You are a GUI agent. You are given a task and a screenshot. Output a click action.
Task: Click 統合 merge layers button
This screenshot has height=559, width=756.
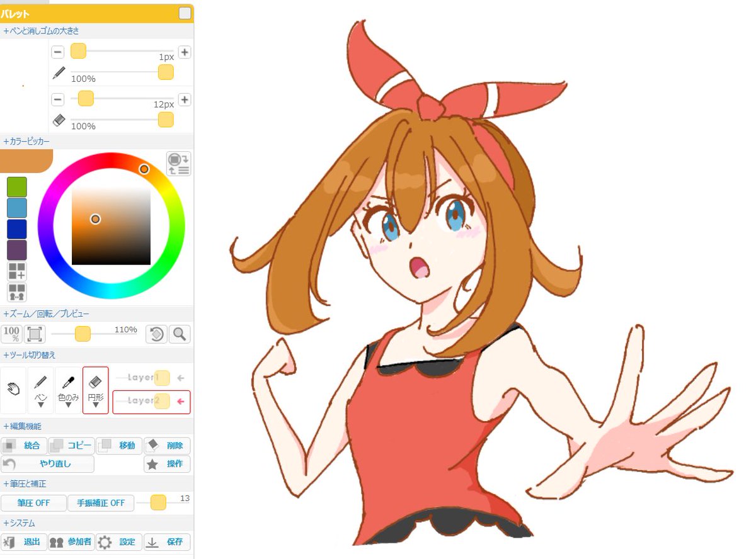pyautogui.click(x=23, y=446)
